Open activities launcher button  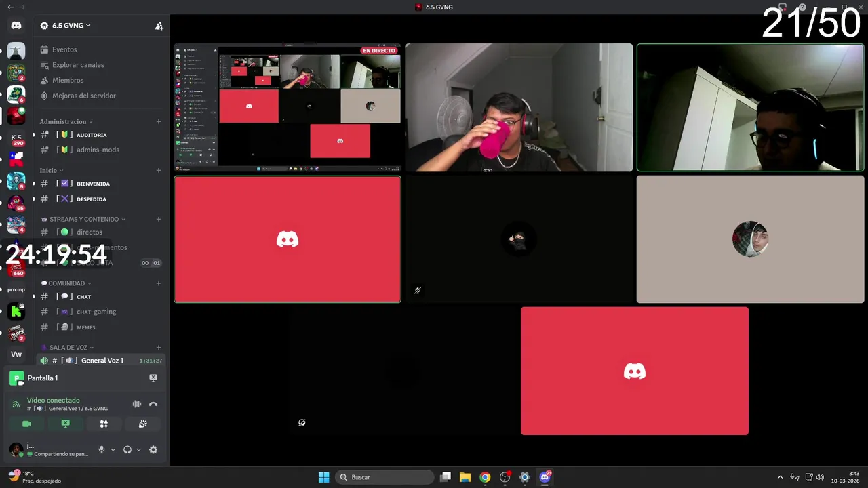tap(104, 424)
